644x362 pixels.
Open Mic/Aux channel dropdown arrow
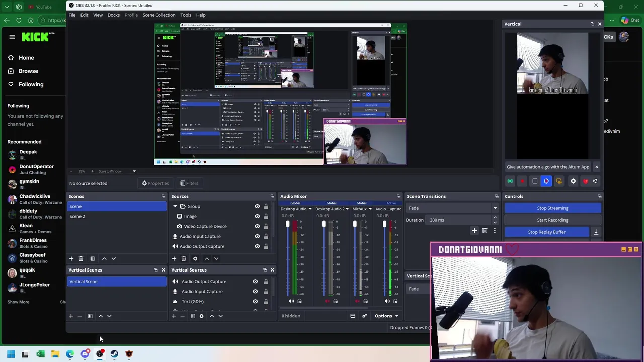pyautogui.click(x=370, y=209)
